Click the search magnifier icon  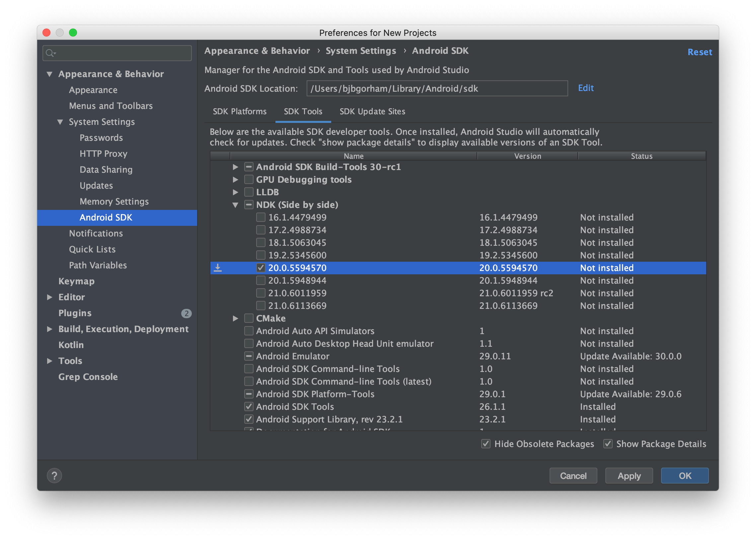tap(50, 53)
